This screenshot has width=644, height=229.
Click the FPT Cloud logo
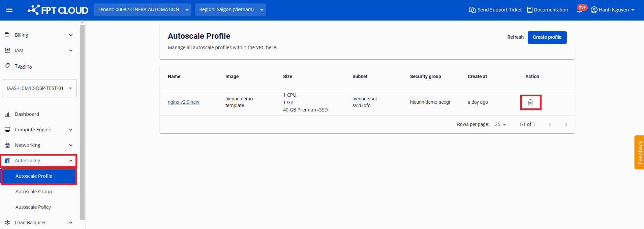(58, 10)
